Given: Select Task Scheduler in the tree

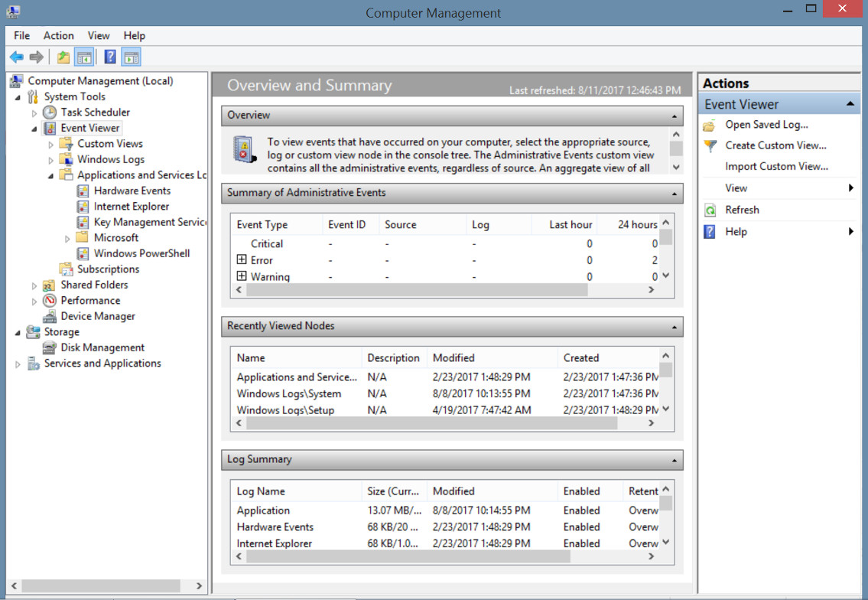Looking at the screenshot, I should [x=95, y=112].
